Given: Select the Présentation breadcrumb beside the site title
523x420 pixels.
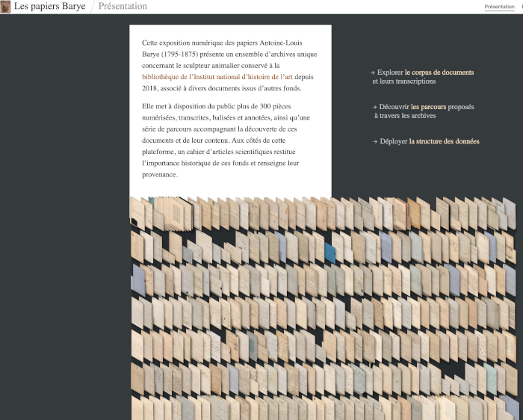Looking at the screenshot, I should point(123,7).
